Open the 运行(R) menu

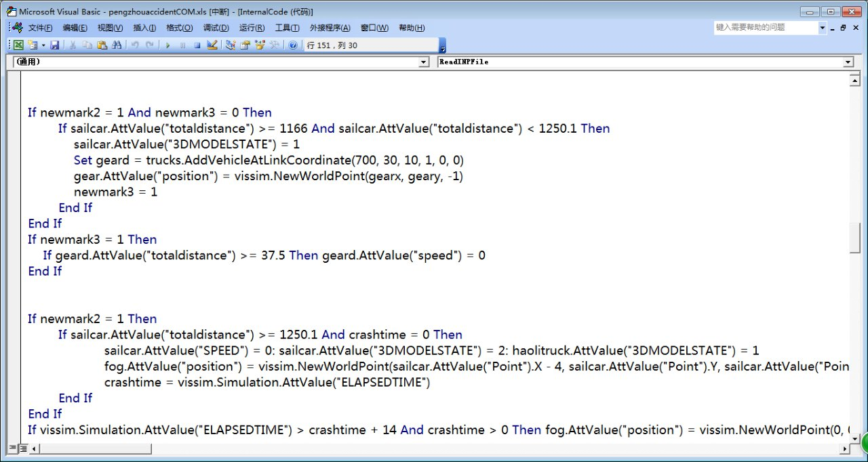point(252,28)
